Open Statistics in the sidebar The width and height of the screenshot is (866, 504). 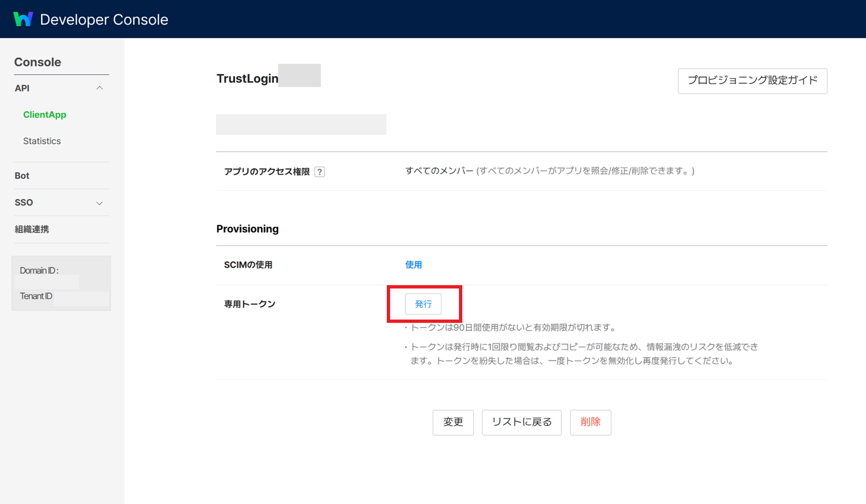(42, 141)
